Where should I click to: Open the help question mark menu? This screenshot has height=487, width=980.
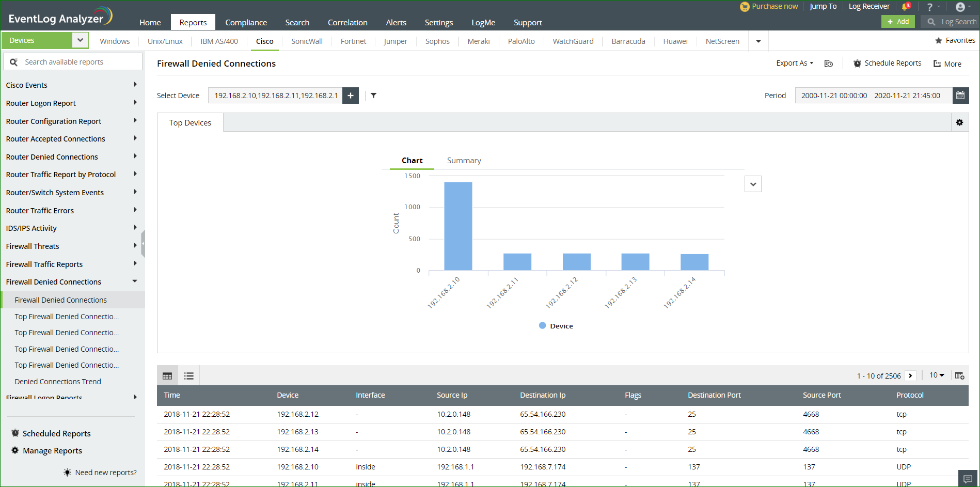(x=929, y=7)
